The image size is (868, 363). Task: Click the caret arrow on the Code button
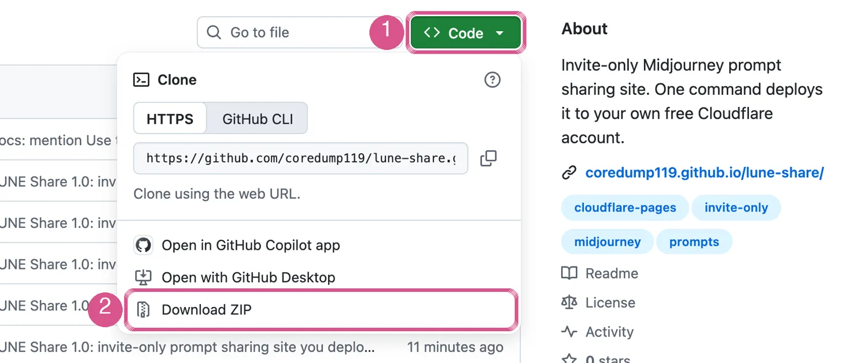[x=500, y=34]
